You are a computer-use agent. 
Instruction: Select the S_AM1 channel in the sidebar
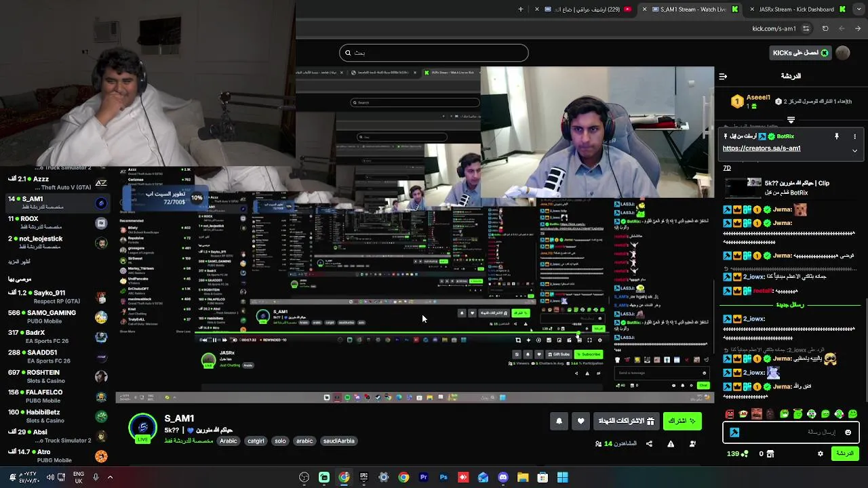(58, 203)
